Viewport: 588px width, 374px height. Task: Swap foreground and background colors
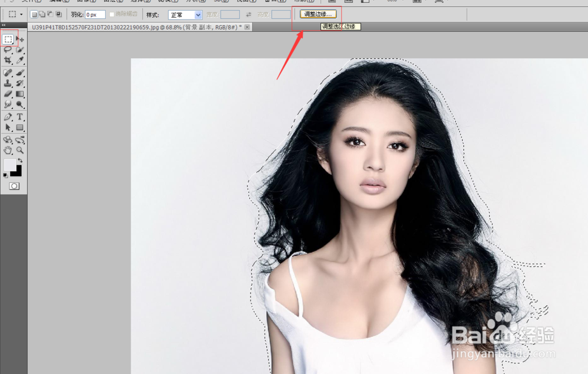point(20,160)
